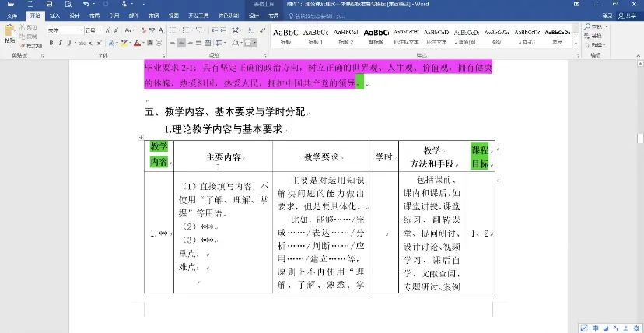The image size is (644, 333).
Task: Click the Grow Font (larger A) icon
Action: click(x=107, y=30)
